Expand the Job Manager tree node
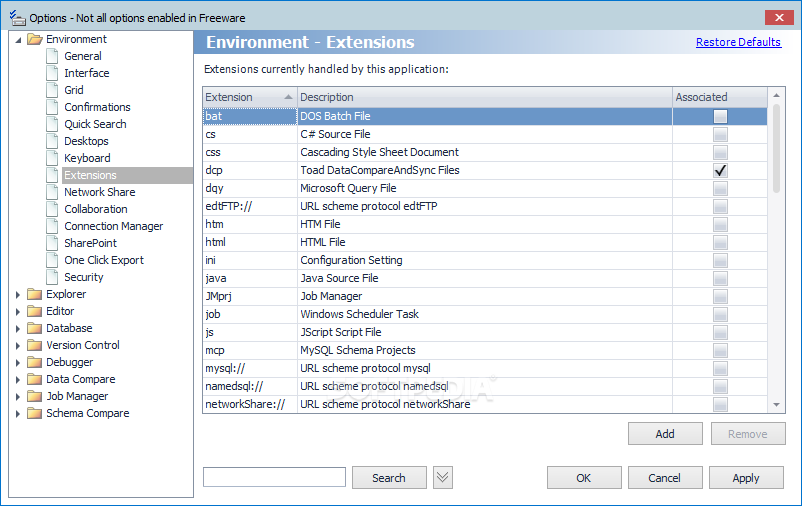Image resolution: width=802 pixels, height=506 pixels. click(x=18, y=397)
